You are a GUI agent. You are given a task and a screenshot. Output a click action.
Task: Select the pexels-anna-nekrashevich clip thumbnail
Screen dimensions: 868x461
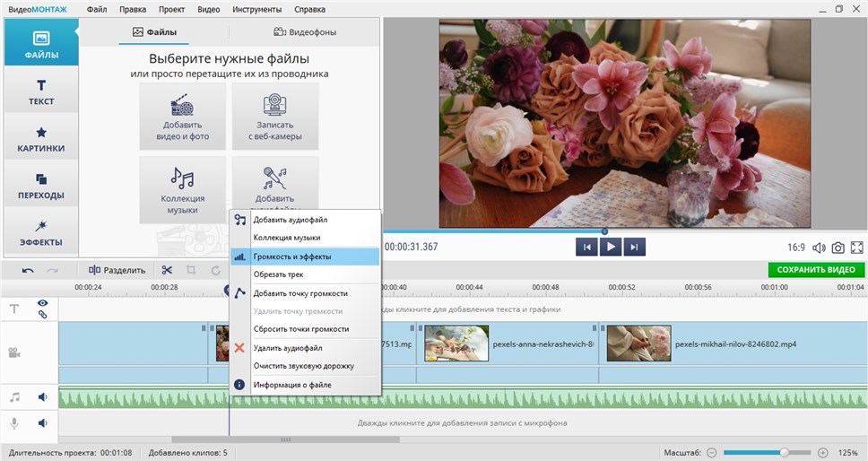pyautogui.click(x=456, y=344)
